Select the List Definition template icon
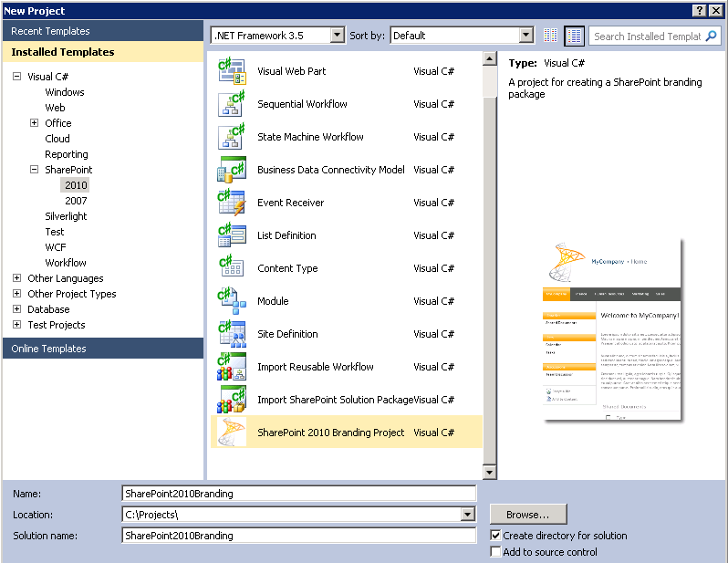 click(232, 235)
